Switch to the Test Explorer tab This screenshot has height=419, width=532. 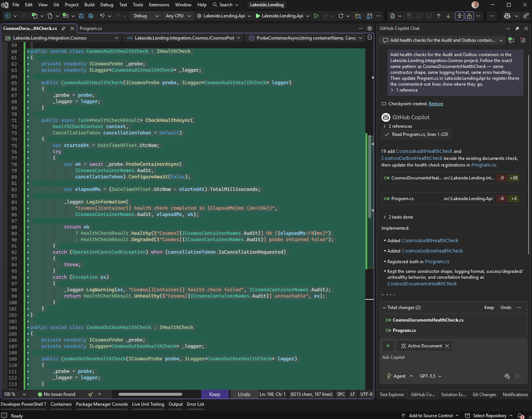click(392, 395)
